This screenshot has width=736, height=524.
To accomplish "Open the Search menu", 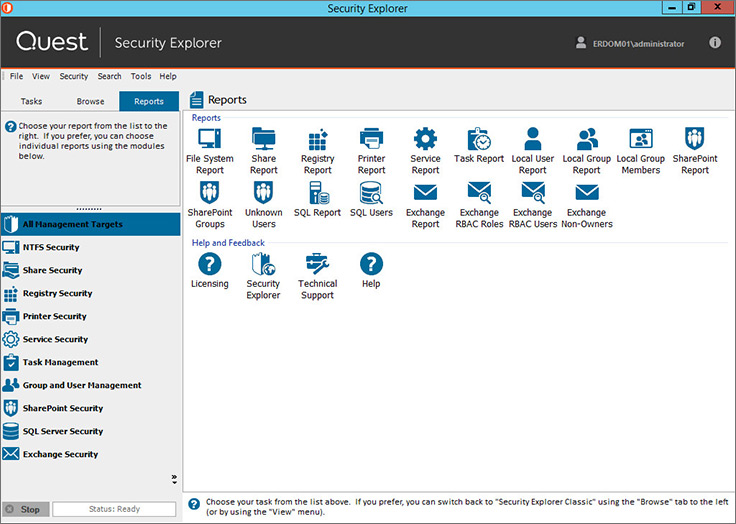I will (109, 76).
